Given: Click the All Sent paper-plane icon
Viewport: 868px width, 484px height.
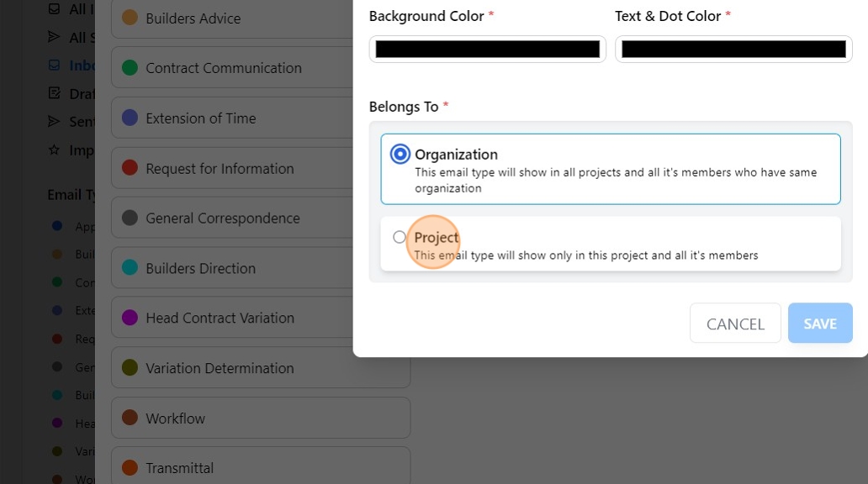Looking at the screenshot, I should (x=55, y=37).
